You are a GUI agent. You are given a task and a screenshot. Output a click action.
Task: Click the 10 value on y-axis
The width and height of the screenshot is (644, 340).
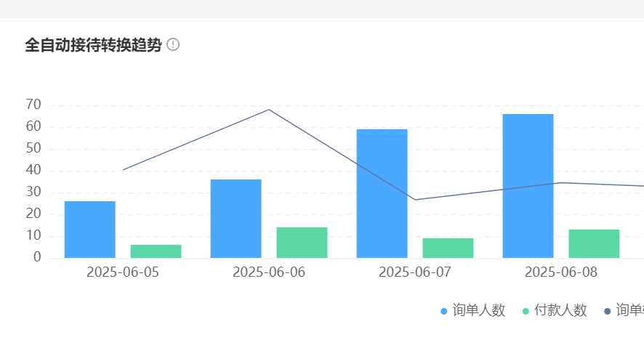(33, 235)
